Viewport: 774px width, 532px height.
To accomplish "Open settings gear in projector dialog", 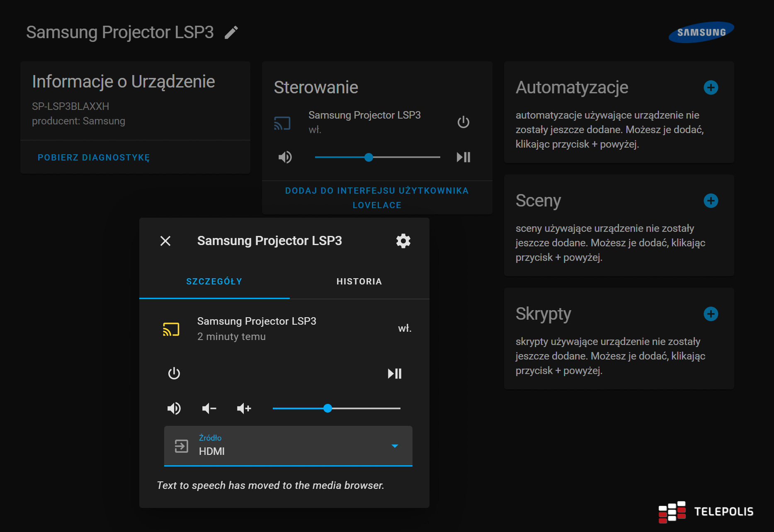I will click(403, 241).
